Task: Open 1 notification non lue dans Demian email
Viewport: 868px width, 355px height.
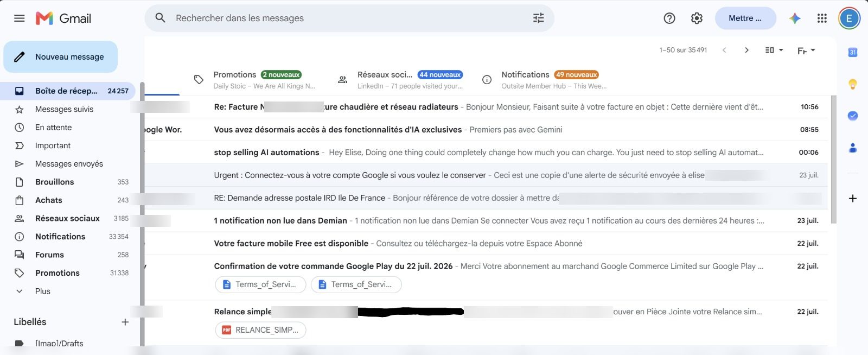Action: (486, 221)
